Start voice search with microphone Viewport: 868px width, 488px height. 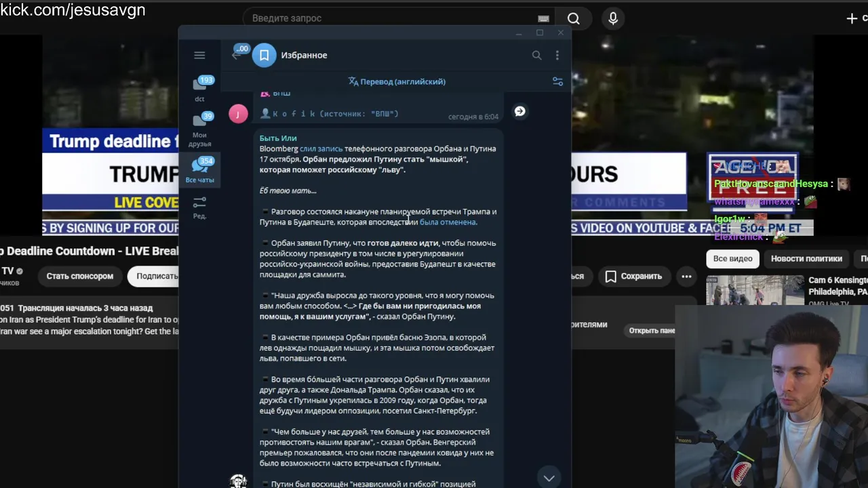click(x=613, y=18)
